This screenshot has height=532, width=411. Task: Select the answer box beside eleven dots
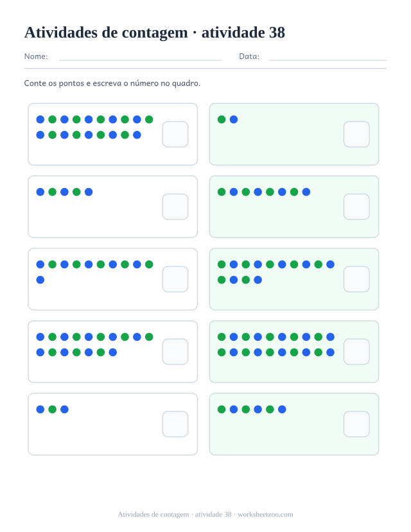coord(175,279)
